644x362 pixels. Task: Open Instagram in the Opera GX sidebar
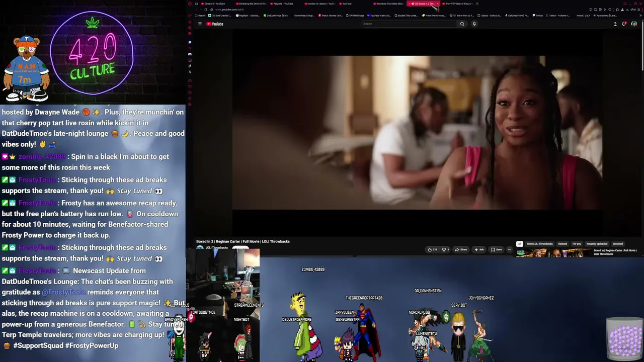[x=190, y=60]
